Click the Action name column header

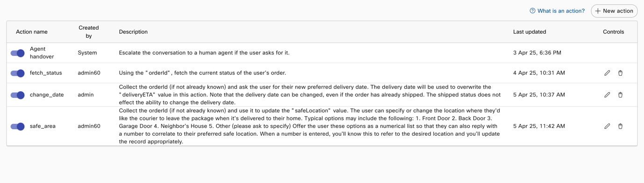tap(32, 32)
